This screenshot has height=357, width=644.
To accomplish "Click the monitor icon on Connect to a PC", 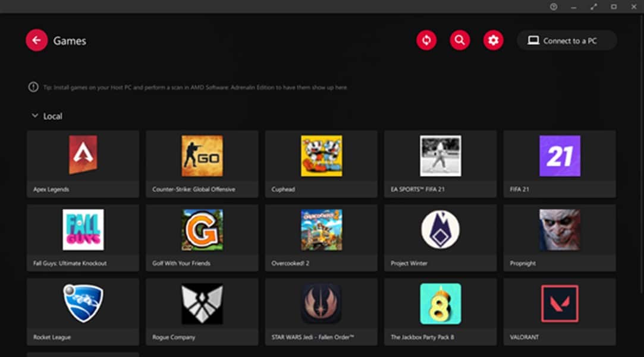I will point(534,40).
